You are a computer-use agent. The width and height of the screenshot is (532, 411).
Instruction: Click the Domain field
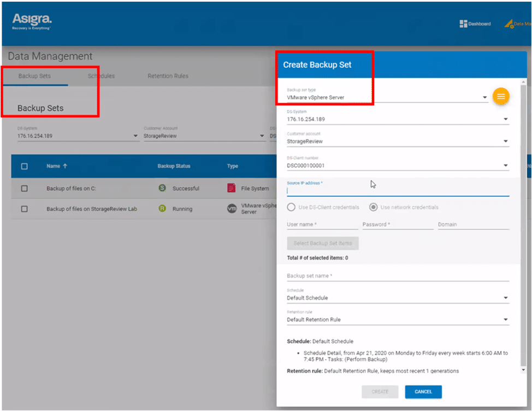pos(474,225)
